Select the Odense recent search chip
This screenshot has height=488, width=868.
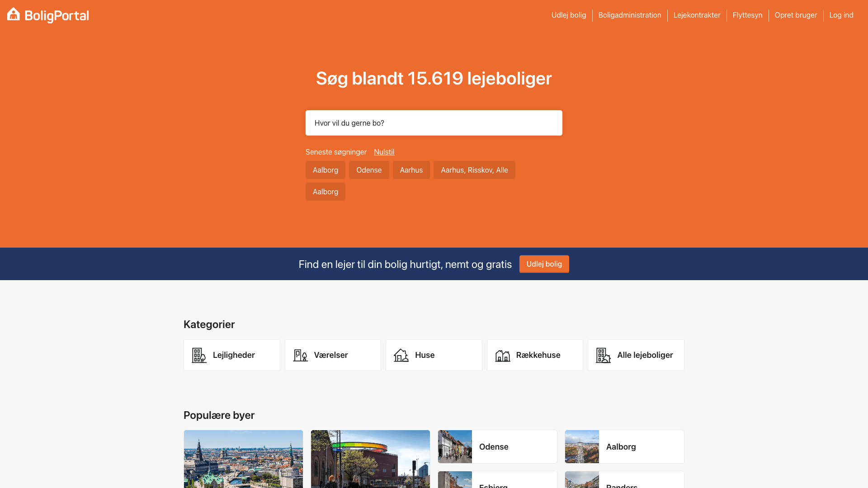[369, 170]
